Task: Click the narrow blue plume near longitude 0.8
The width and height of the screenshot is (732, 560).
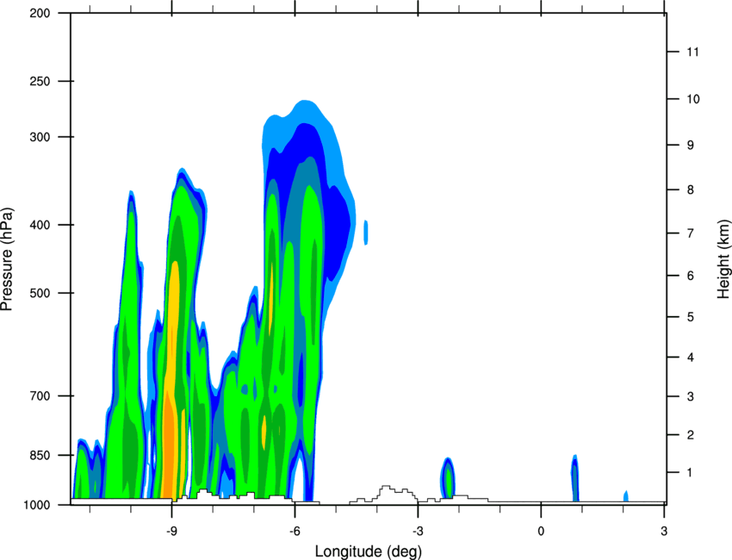Action: coord(575,479)
